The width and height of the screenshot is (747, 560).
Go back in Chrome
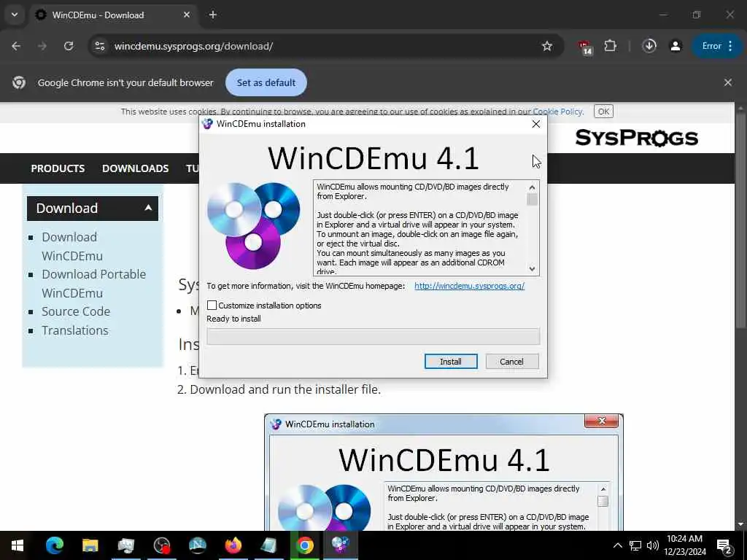click(x=16, y=46)
